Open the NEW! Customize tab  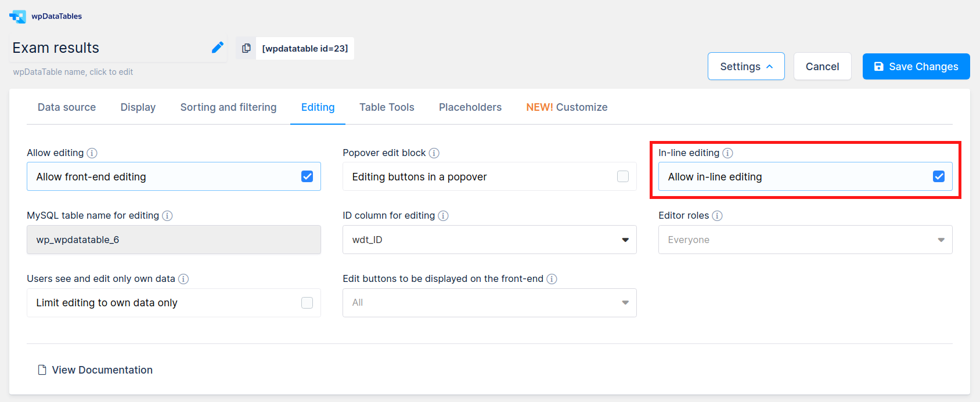(567, 107)
